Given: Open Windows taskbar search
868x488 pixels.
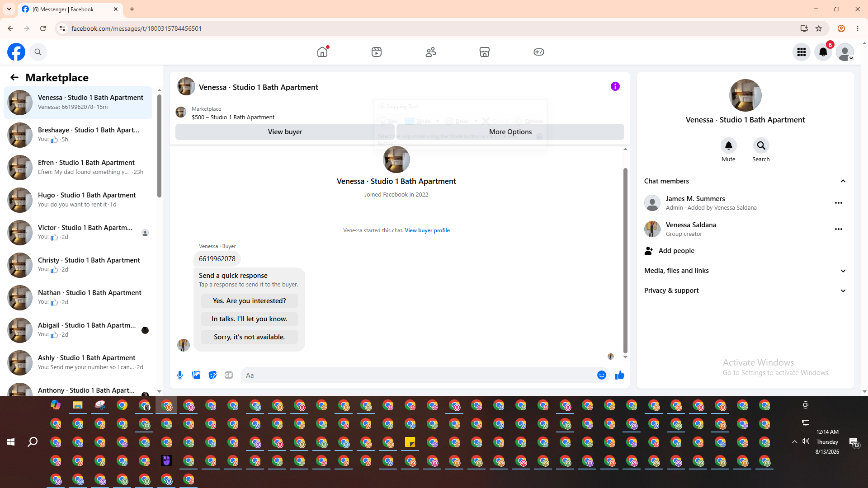Looking at the screenshot, I should (x=33, y=442).
